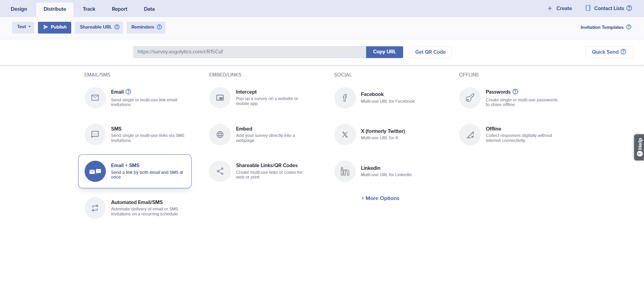644x304 pixels.
Task: Open the Create menu
Action: [560, 8]
